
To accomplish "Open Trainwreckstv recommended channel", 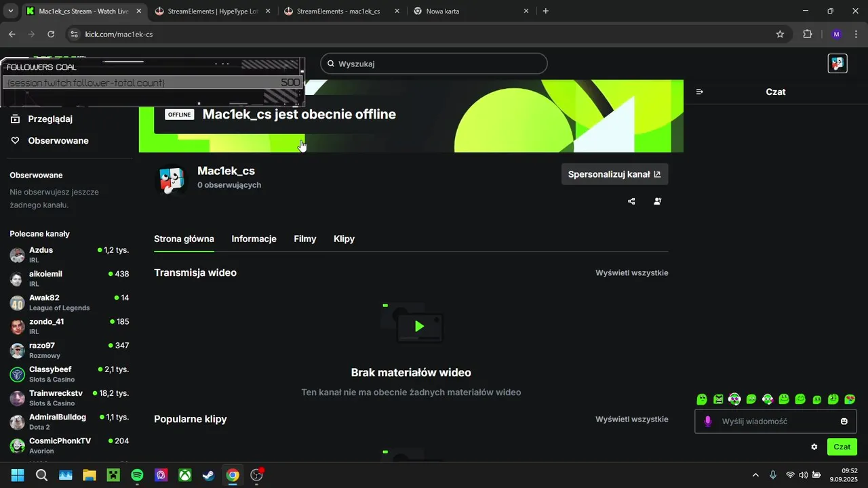I will click(69, 398).
